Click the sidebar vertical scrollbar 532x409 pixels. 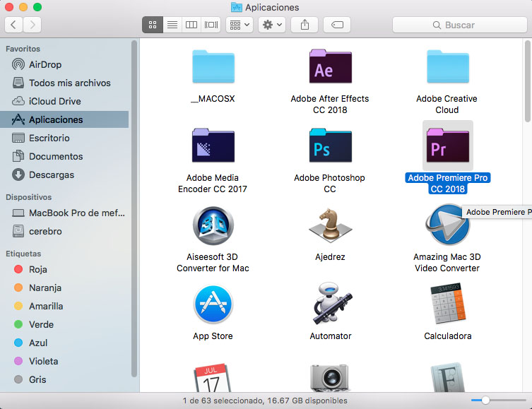[134, 208]
